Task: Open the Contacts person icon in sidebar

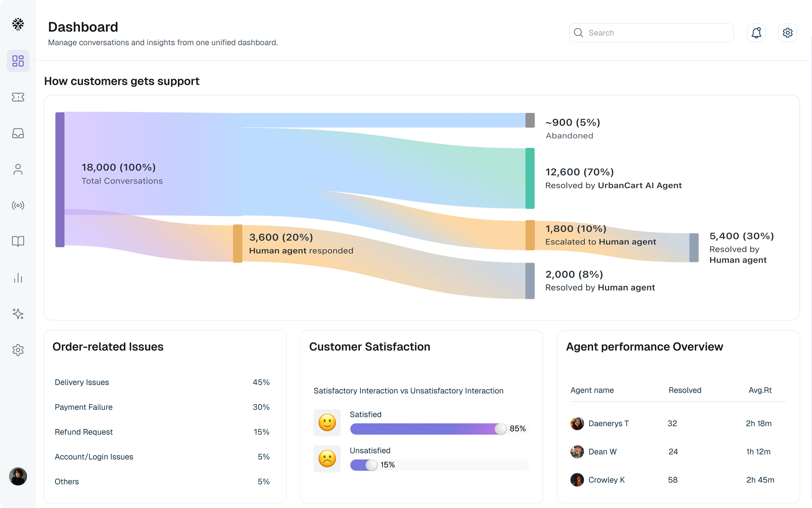Action: coord(18,169)
